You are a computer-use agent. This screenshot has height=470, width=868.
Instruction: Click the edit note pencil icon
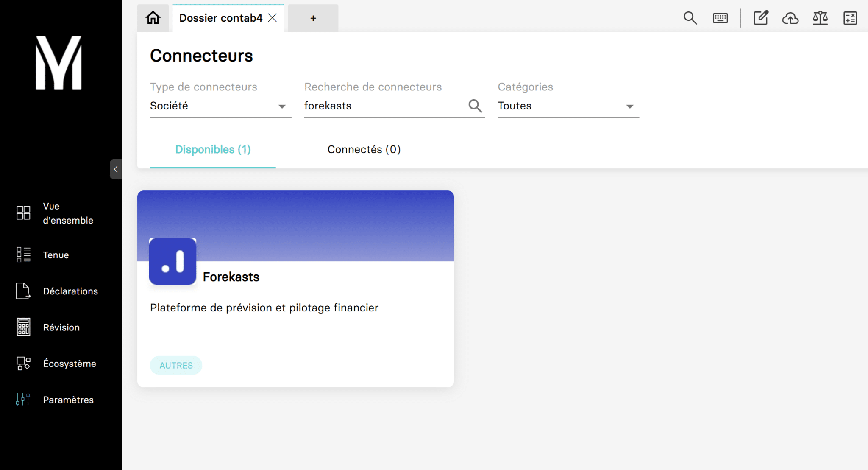pyautogui.click(x=761, y=18)
